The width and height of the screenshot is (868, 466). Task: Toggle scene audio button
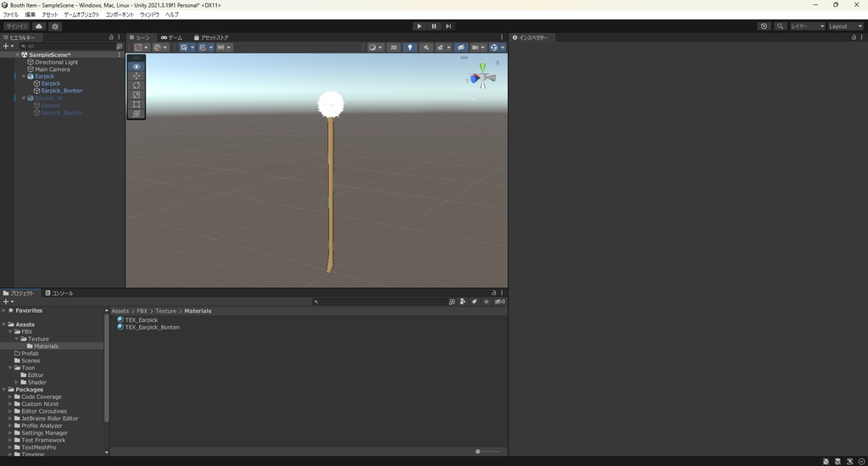point(426,47)
